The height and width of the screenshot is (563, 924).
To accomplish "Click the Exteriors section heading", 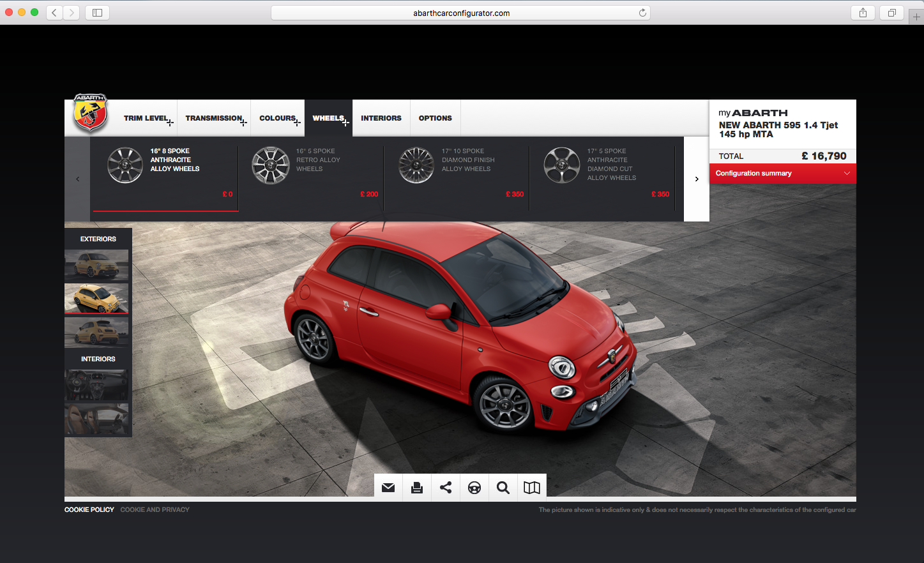I will pos(98,239).
